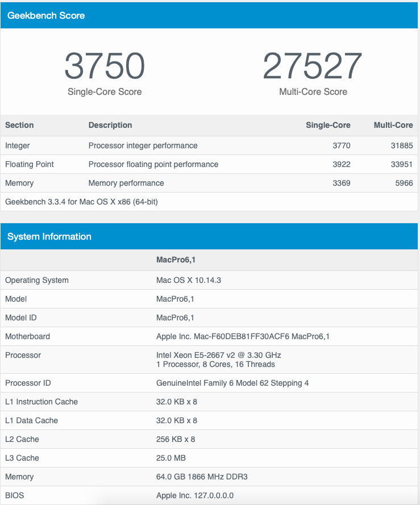Click the Geekbench Score header title
Image resolution: width=420 pixels, height=505 pixels.
click(46, 15)
